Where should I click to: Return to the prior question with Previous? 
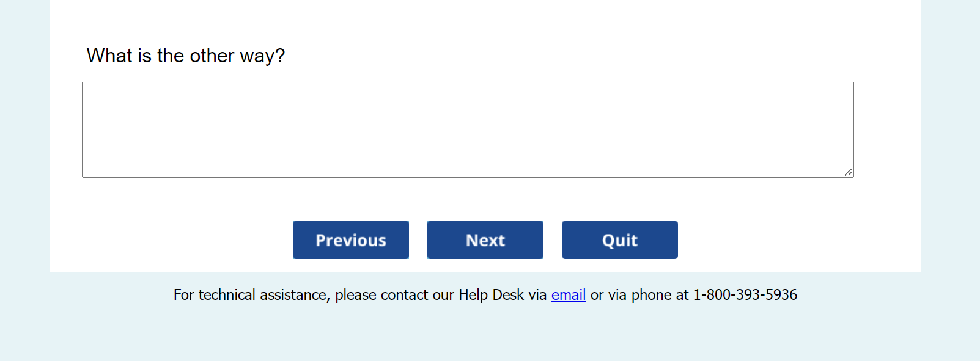click(350, 239)
